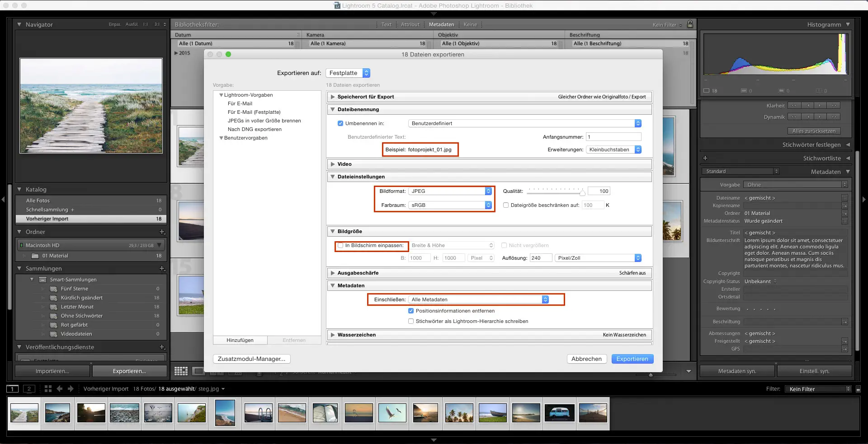This screenshot has height=444, width=868.
Task: Switch to Loupe view in the toolbar
Action: pos(199,371)
